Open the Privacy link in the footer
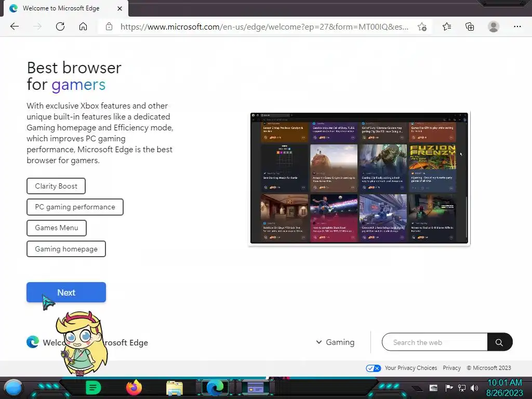Viewport: 532px width, 399px height. pos(451,368)
